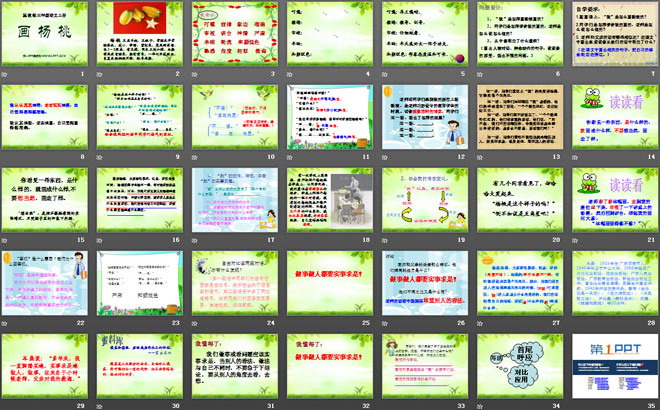The width and height of the screenshot is (660, 410).
Task: Select slide 14 with frog and 读读看
Action: [615, 117]
